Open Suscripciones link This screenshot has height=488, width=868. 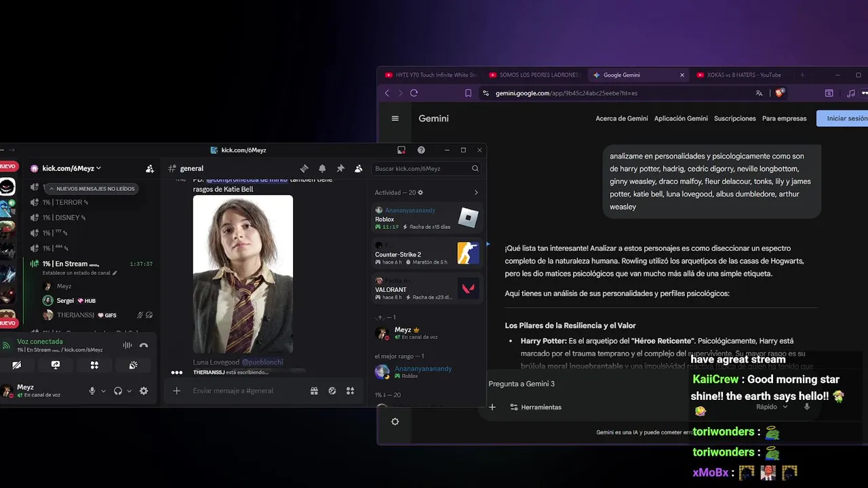click(x=735, y=119)
